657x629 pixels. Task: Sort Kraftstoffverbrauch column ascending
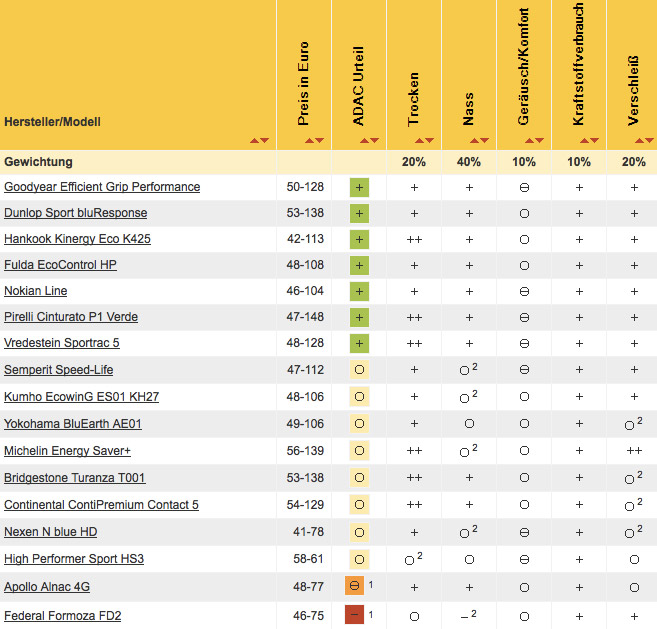coord(585,141)
